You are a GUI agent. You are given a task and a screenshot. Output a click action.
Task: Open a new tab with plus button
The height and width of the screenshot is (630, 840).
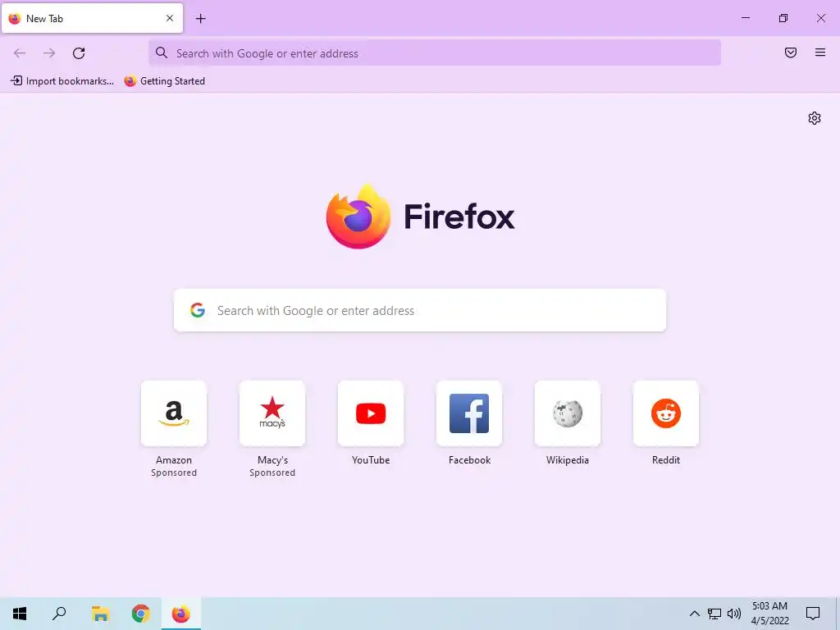point(201,19)
